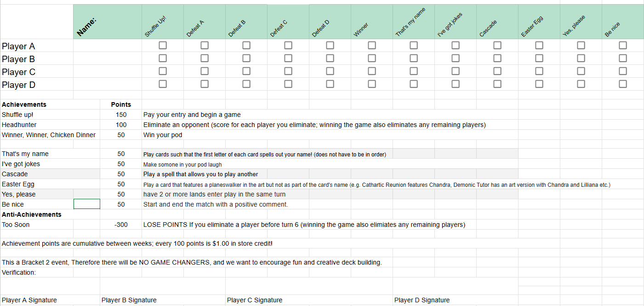The width and height of the screenshot is (644, 306).
Task: Check Player A's Shuffle Up! checkbox
Action: [163, 45]
